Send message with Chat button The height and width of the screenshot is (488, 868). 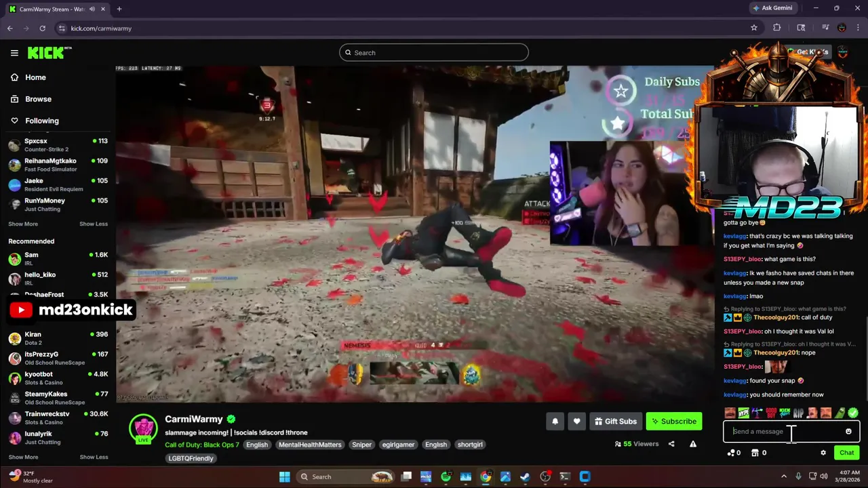click(846, 453)
